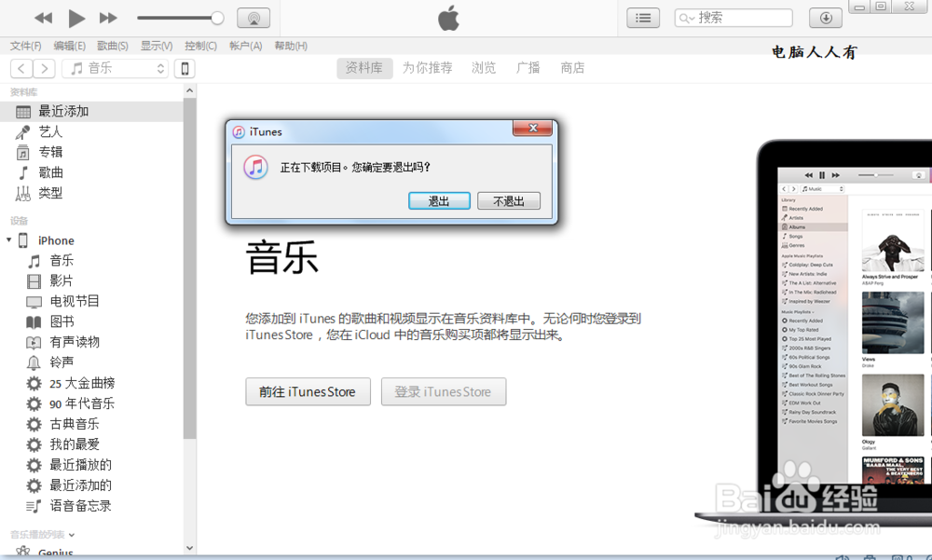Click the rewind previous track button
The image size is (932, 560).
tap(44, 19)
